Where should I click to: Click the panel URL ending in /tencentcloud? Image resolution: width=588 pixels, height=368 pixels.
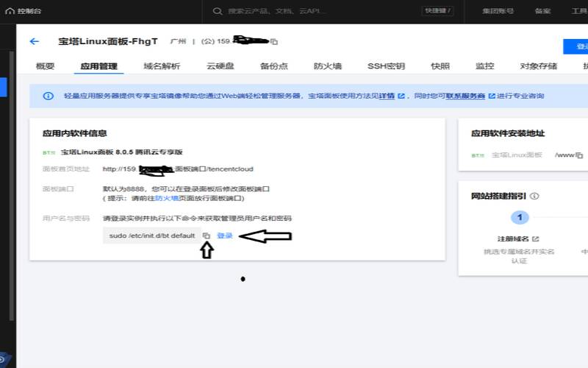pyautogui.click(x=178, y=169)
